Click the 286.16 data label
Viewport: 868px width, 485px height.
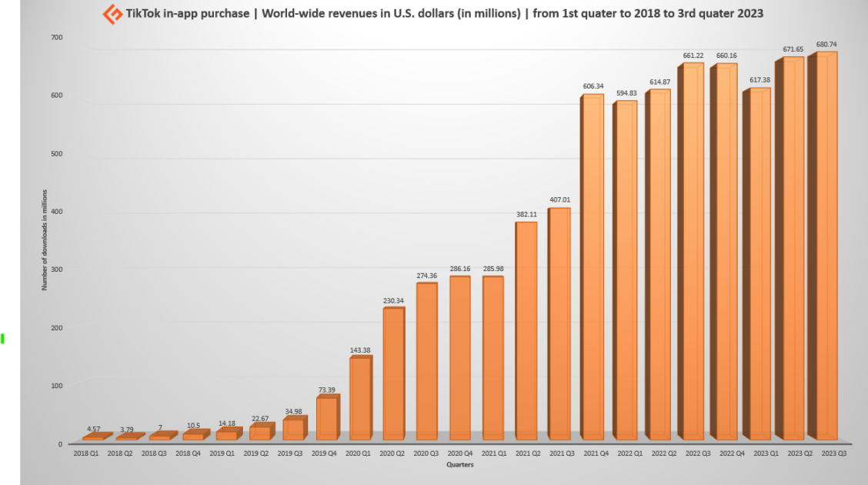460,269
